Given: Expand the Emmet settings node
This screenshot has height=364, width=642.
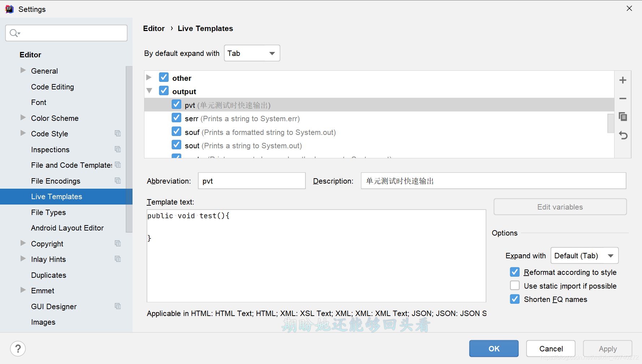Looking at the screenshot, I should tap(23, 290).
